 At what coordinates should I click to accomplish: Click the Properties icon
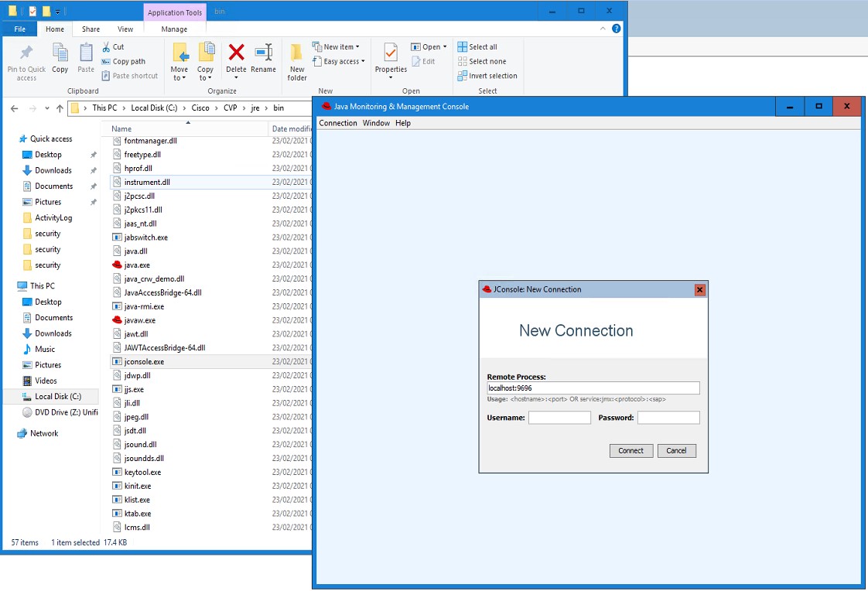click(391, 53)
